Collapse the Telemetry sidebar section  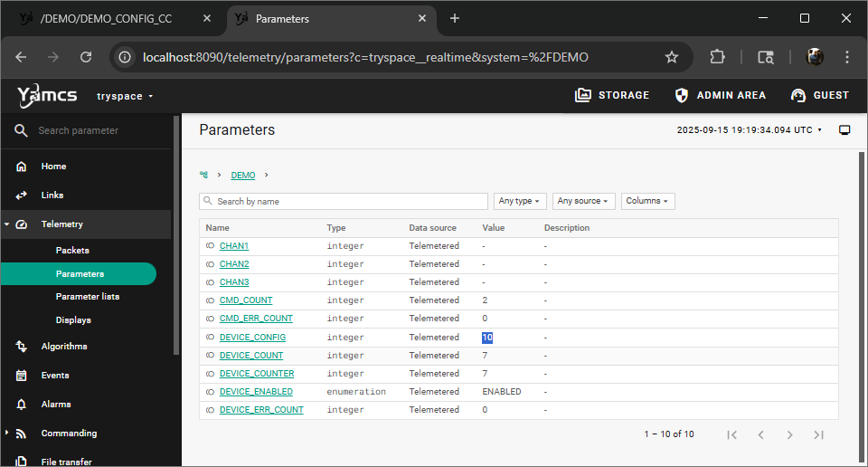[7, 224]
